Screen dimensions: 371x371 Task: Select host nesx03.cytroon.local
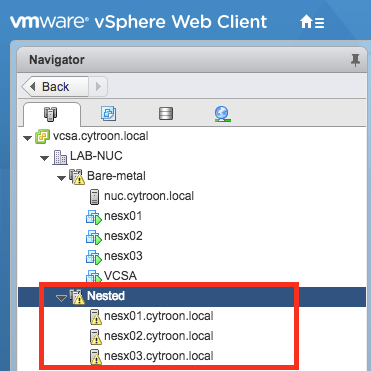click(159, 356)
